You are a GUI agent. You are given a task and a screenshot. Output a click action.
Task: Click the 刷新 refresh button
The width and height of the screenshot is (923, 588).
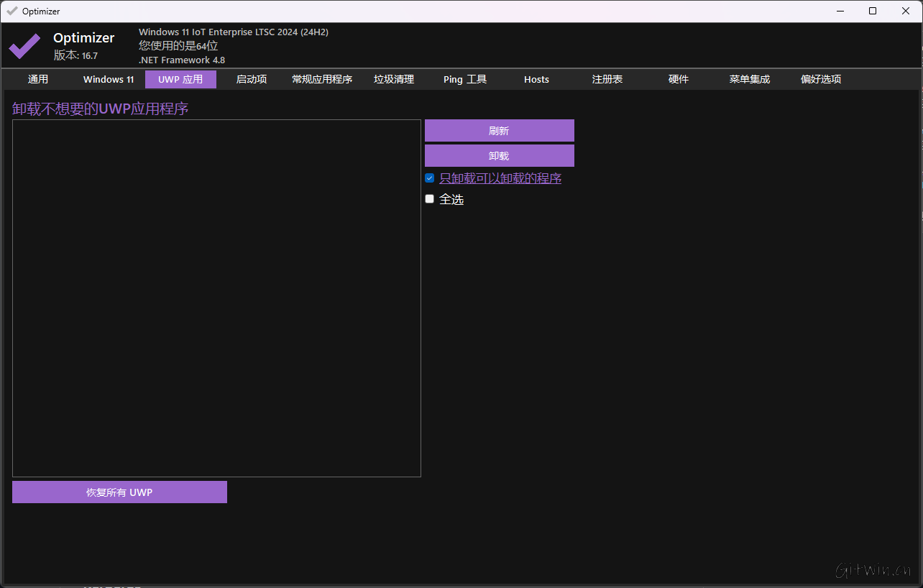click(x=499, y=130)
